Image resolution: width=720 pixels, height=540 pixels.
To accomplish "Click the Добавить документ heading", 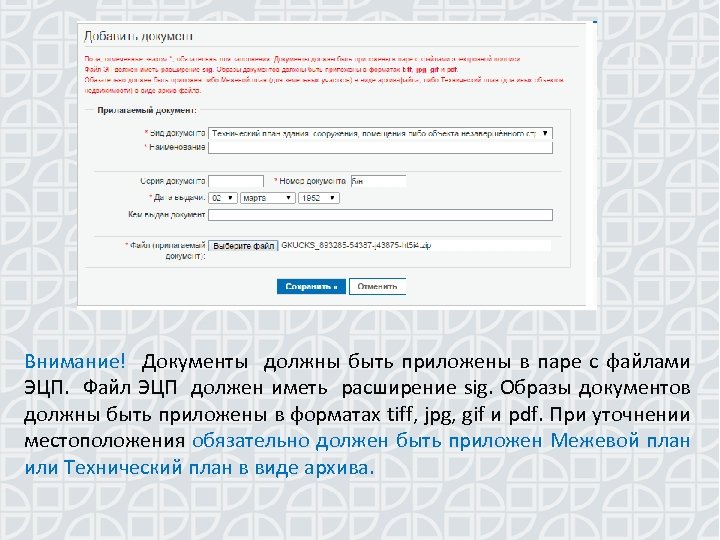I will pos(138,36).
